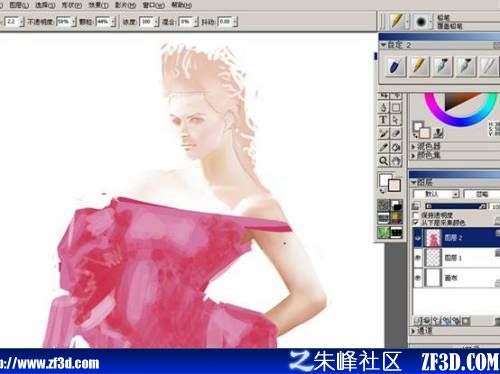Hide layer 图层 2 using its eye icon
Viewport: 500px width, 374px height.
coord(418,238)
